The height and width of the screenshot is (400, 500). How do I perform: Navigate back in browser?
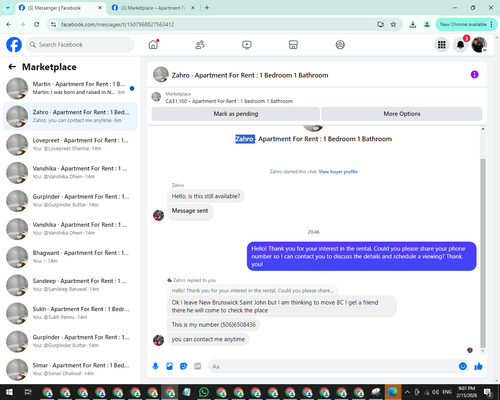tap(9, 24)
